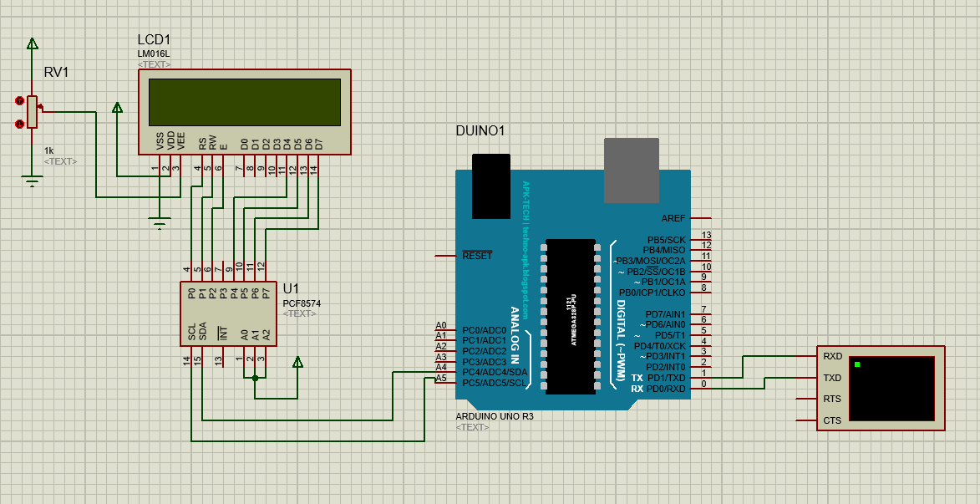
Task: Click the DUINO1 reference label
Action: coord(479,130)
